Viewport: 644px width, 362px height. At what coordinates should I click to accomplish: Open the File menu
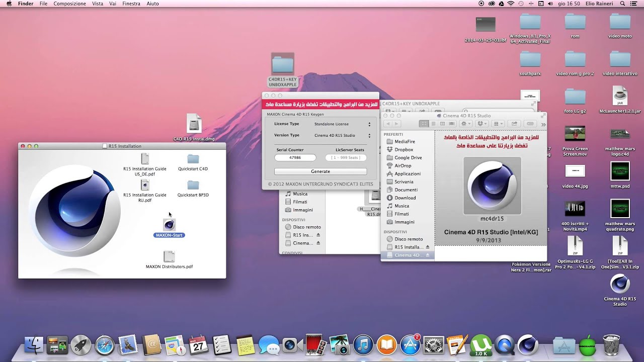click(x=43, y=4)
